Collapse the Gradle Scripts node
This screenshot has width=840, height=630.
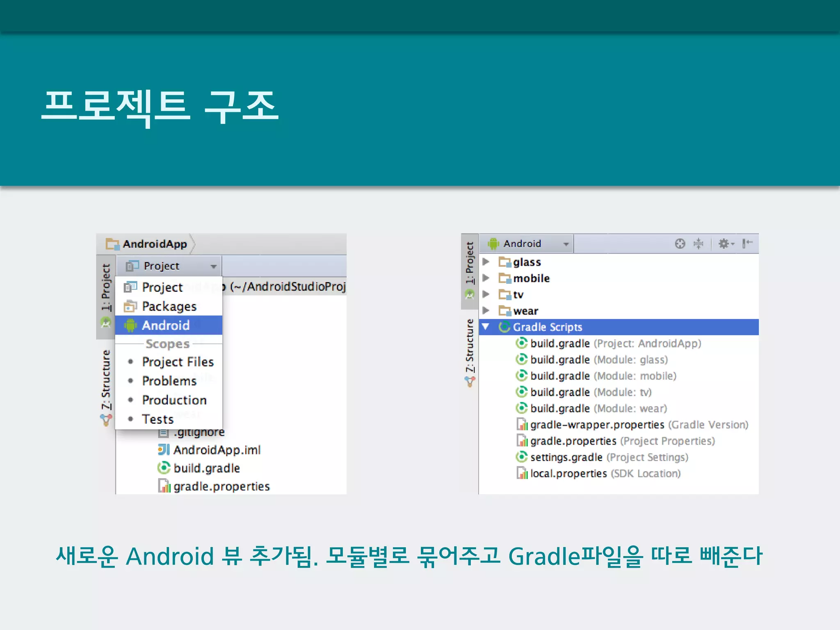pyautogui.click(x=486, y=327)
